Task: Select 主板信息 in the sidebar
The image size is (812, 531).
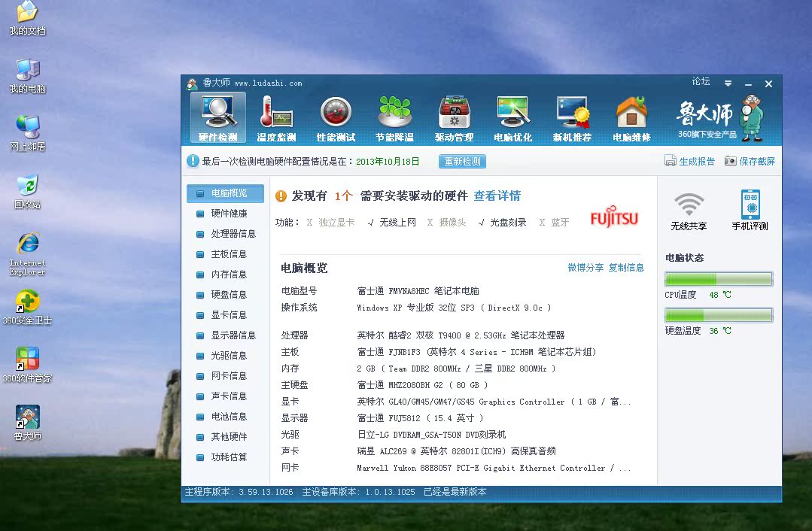Action: tap(225, 254)
